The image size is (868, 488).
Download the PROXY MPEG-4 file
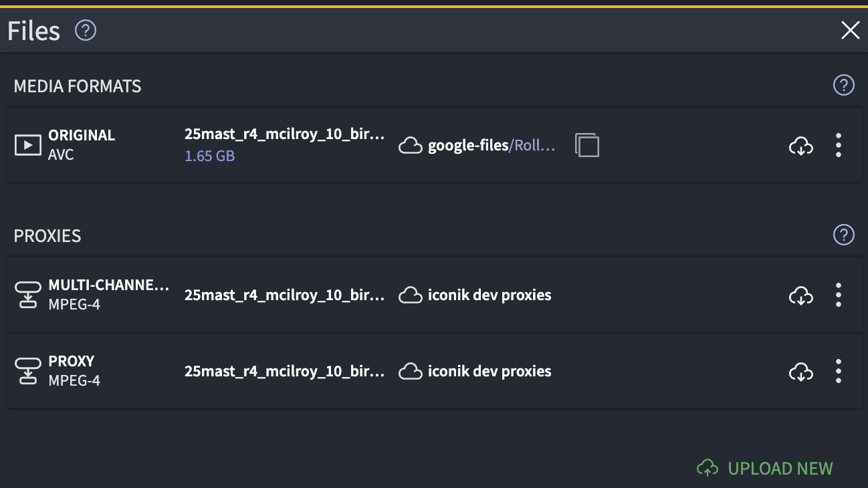click(800, 371)
